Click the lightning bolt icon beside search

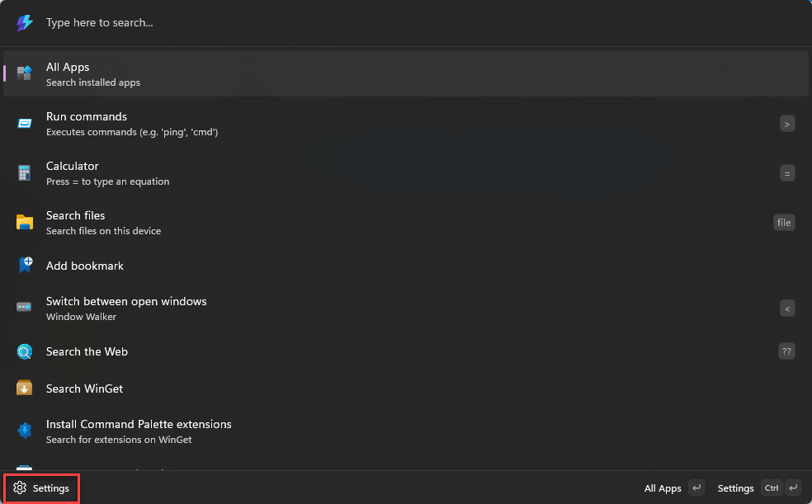tap(24, 22)
